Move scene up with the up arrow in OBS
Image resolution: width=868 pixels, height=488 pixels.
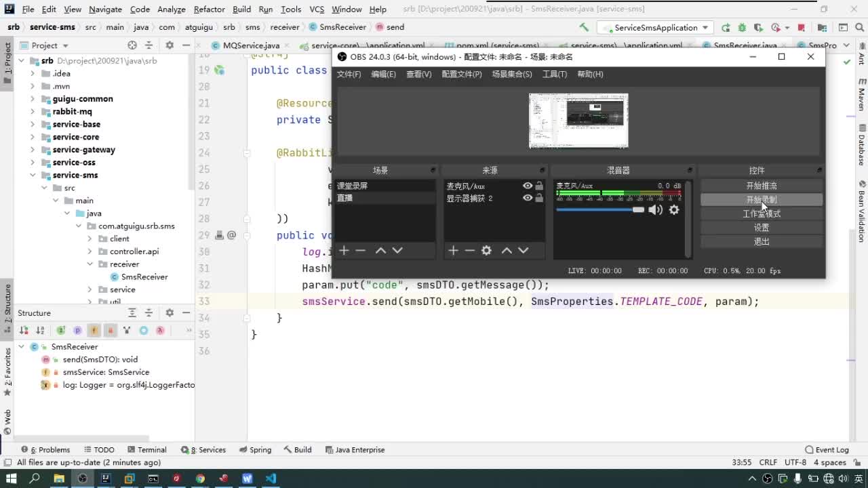pos(380,251)
